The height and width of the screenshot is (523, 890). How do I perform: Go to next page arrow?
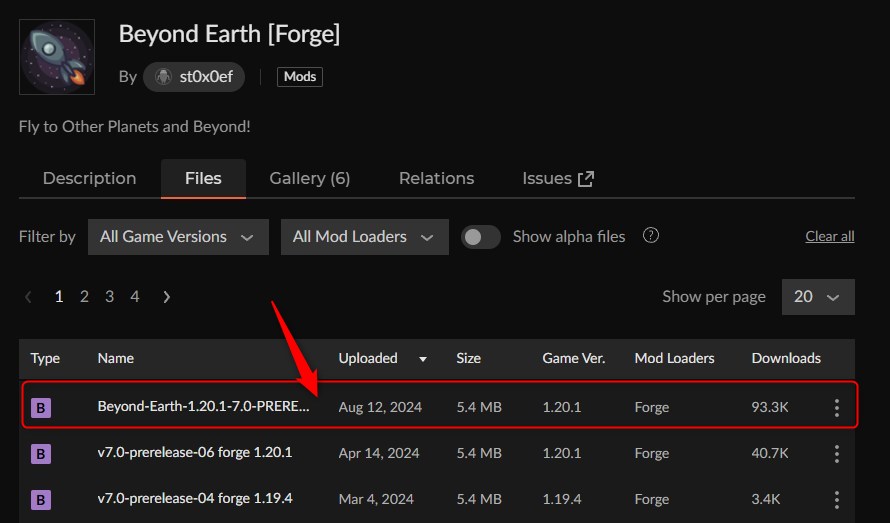point(166,296)
